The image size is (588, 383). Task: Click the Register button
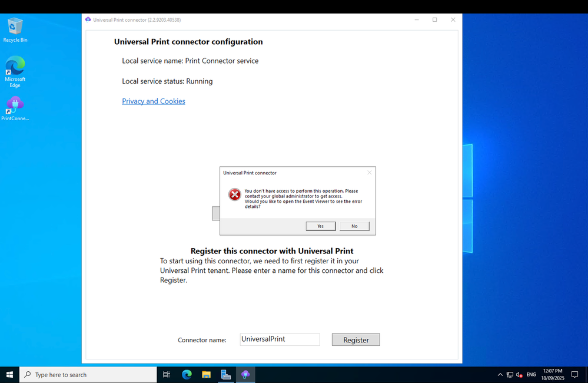click(356, 340)
